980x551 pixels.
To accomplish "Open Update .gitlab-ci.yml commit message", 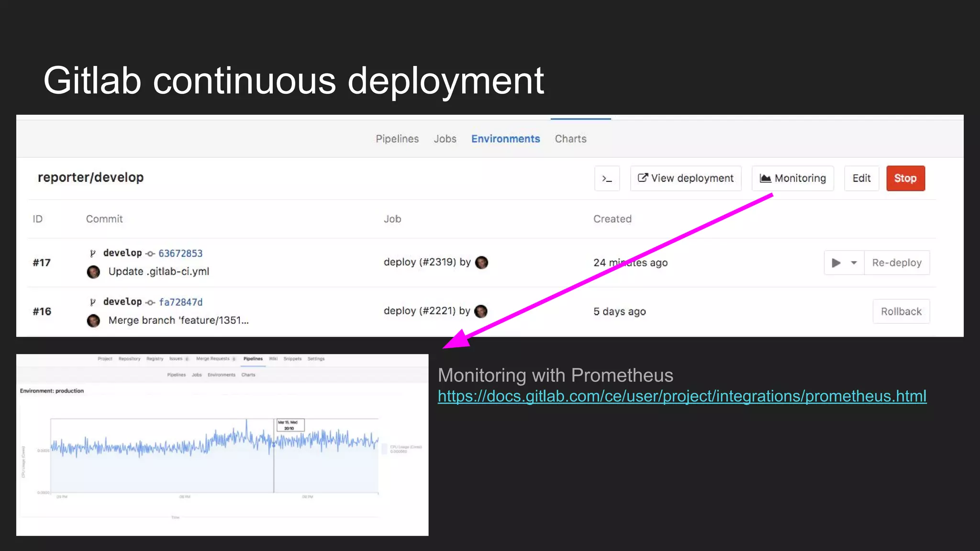I will (159, 271).
